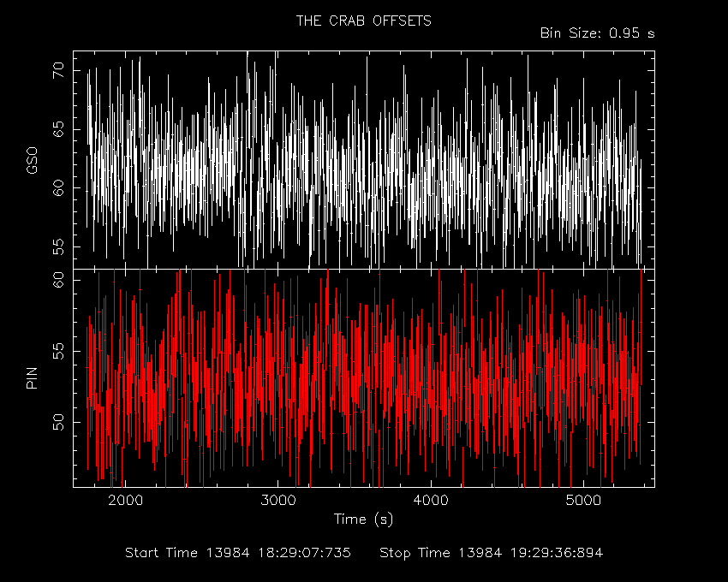728x582 pixels.
Task: Select the Bin Size: 0.95 s label
Action: coord(598,33)
